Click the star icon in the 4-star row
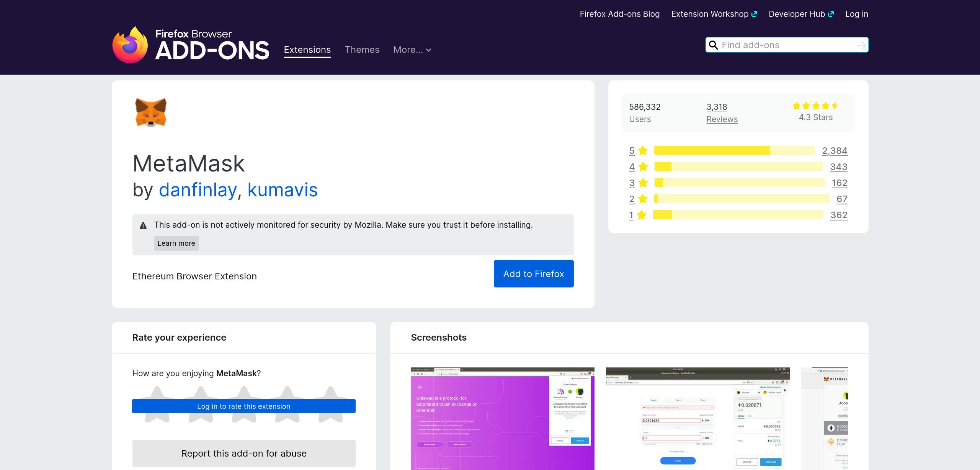 (643, 167)
